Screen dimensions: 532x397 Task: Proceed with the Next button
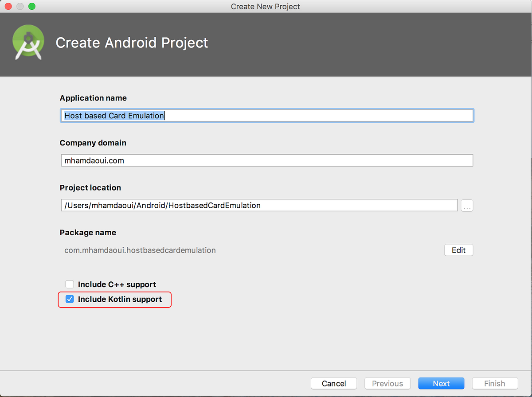coord(441,384)
